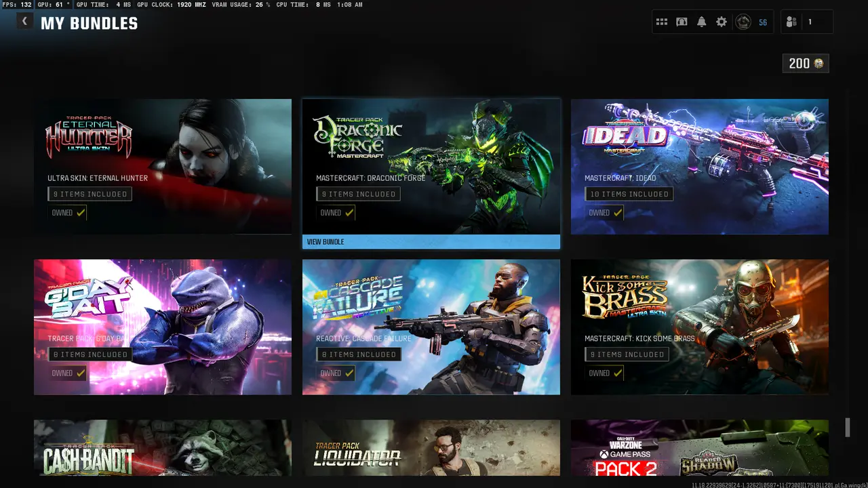Image resolution: width=868 pixels, height=488 pixels.
Task: Click "9 ITEMS INCLUDED" on Draconic Forge
Action: point(358,194)
